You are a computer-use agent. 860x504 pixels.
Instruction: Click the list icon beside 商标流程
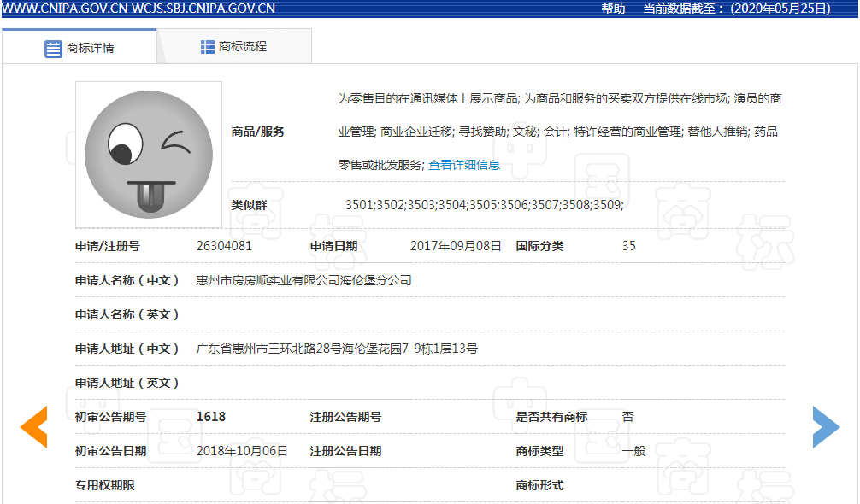[x=208, y=47]
